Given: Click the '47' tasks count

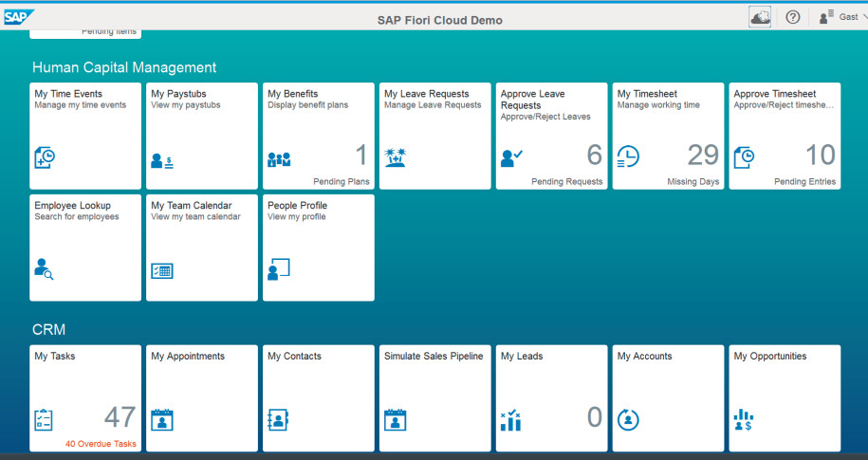Looking at the screenshot, I should point(120,417).
